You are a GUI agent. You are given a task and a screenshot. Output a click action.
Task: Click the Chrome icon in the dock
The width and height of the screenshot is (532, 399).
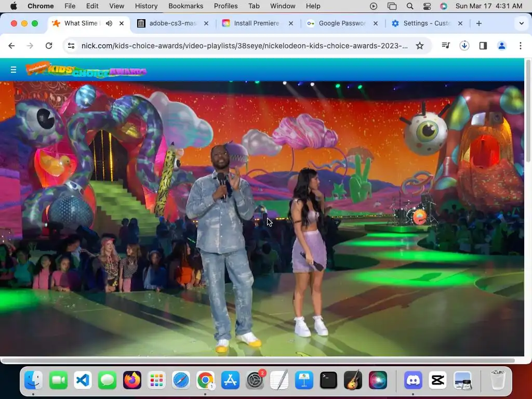point(205,380)
